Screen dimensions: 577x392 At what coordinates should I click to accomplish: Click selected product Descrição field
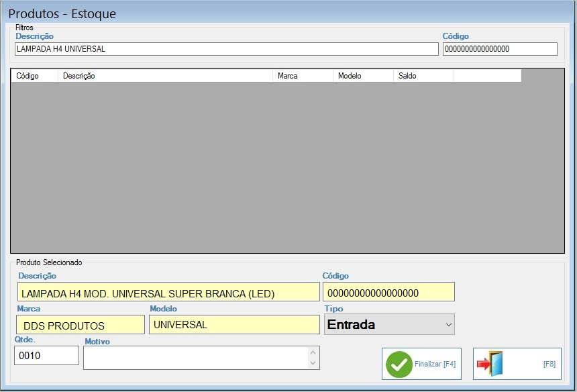[x=168, y=292]
